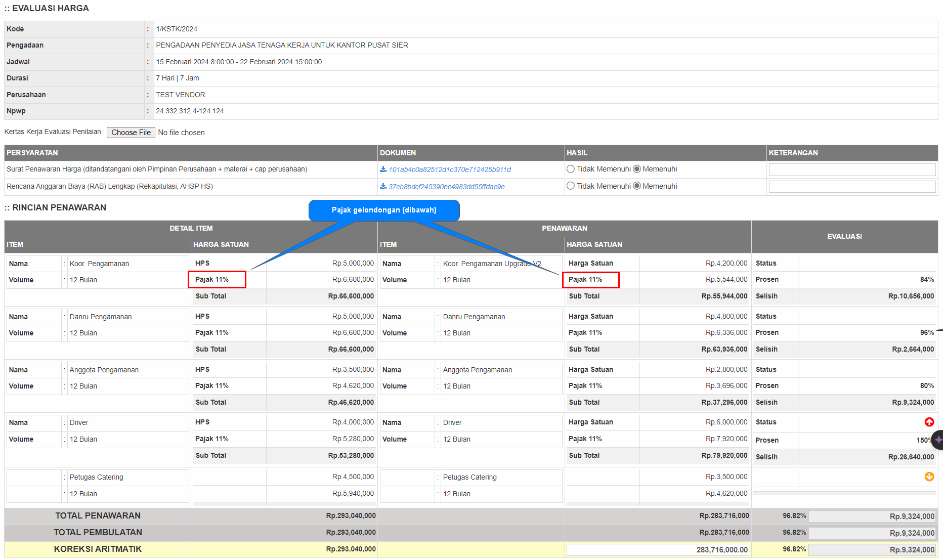Click download icon beside the 101ab4c0 document

(383, 169)
